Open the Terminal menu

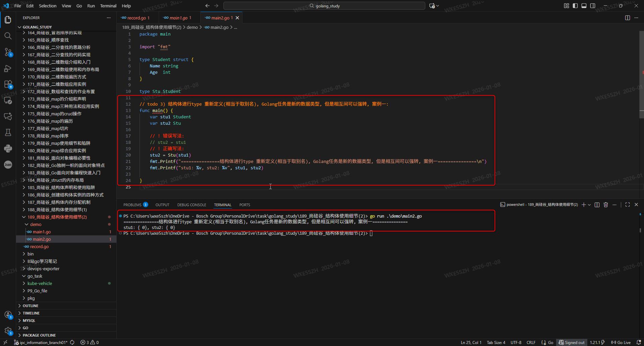click(x=108, y=6)
